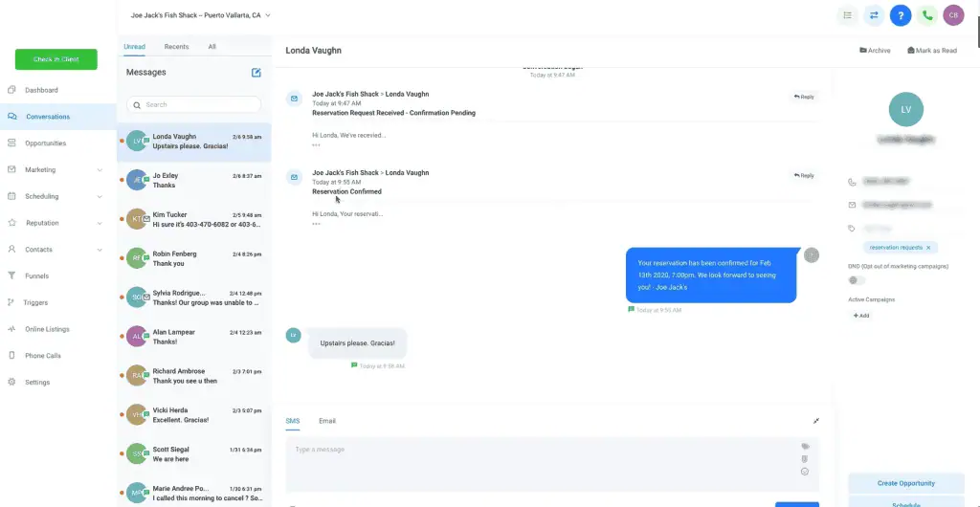Click the small LV avatar beside incoming message
This screenshot has width=980, height=507.
[x=293, y=336]
